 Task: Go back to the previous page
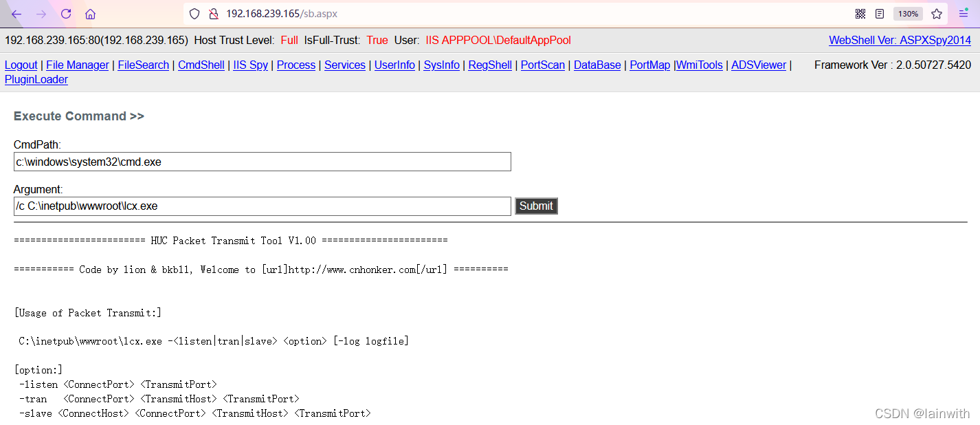coord(16,14)
